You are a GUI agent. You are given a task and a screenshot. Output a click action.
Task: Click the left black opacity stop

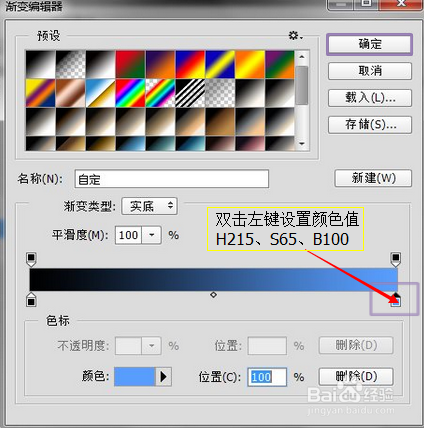pyautogui.click(x=31, y=260)
